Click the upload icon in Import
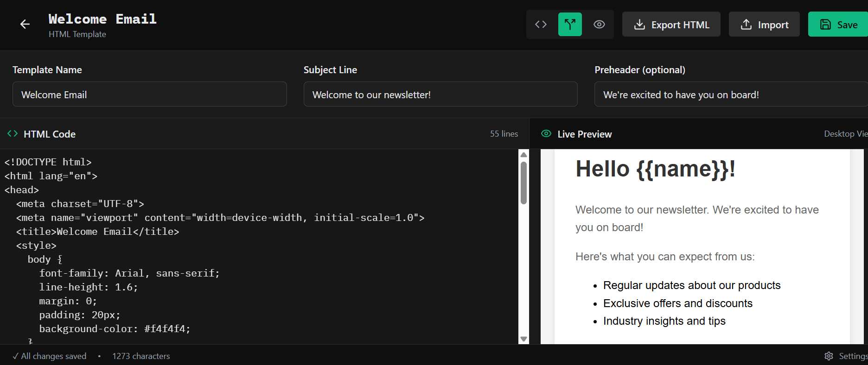The image size is (868, 365). tap(746, 25)
